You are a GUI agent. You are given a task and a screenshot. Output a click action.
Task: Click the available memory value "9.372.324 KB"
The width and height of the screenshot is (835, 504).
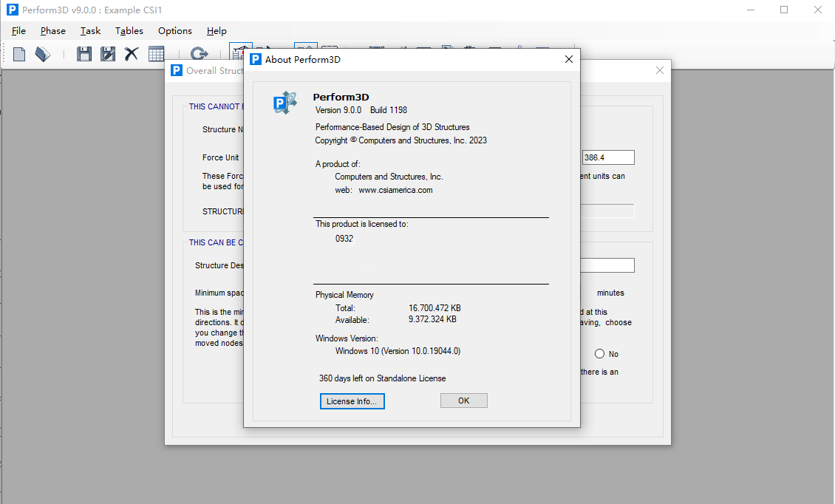pos(432,320)
